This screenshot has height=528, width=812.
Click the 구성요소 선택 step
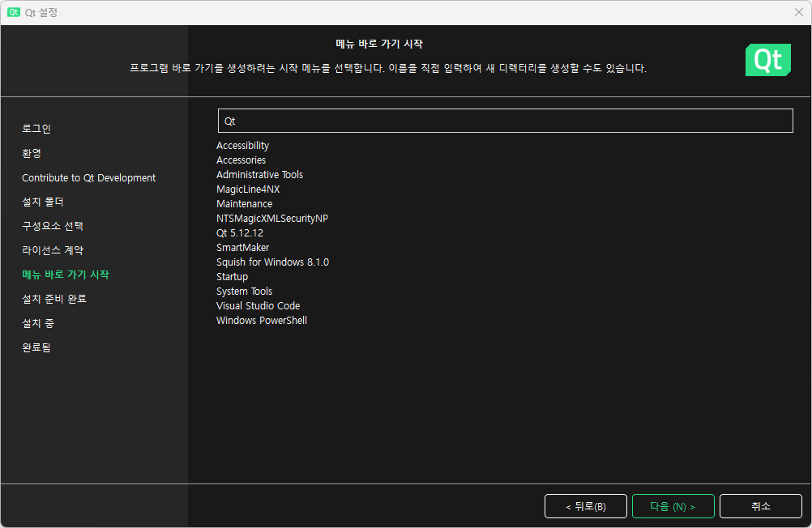point(53,226)
